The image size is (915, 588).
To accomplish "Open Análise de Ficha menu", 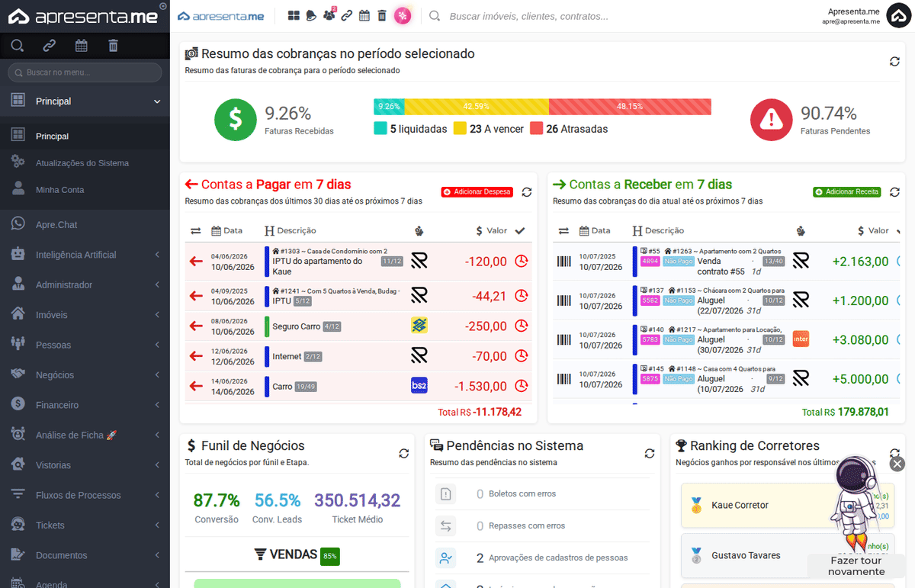I will tap(85, 435).
